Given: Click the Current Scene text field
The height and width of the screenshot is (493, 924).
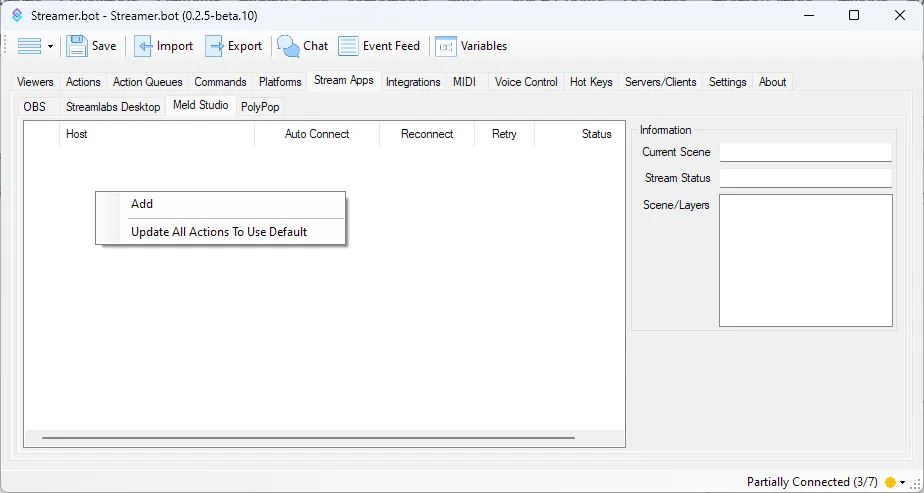Looking at the screenshot, I should pyautogui.click(x=805, y=152).
